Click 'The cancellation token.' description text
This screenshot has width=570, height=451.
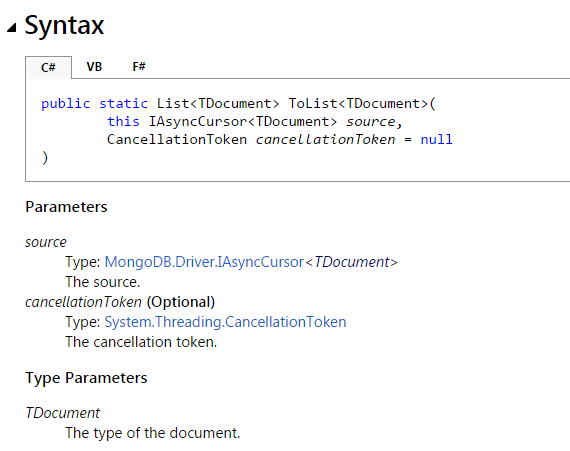141,342
